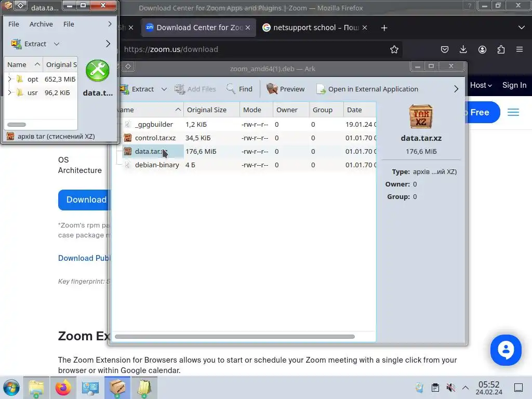Sort by Name column in data.tar window
This screenshot has height=399, width=532.
pyautogui.click(x=23, y=65)
